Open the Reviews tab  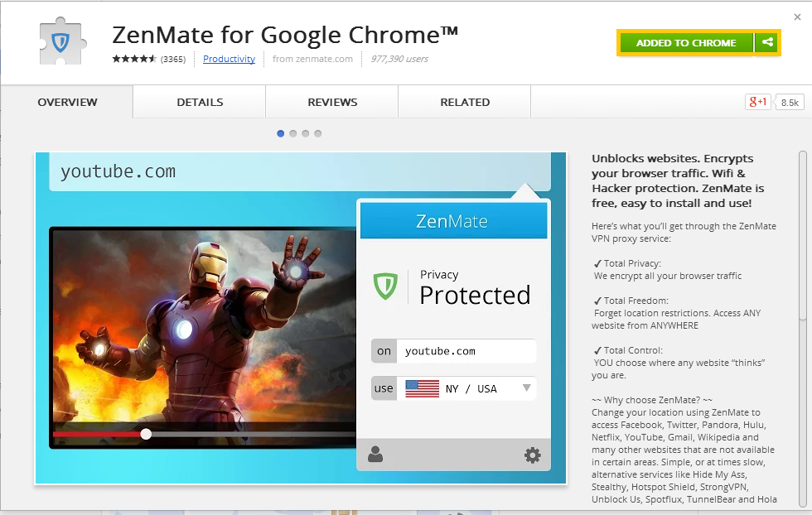(332, 102)
